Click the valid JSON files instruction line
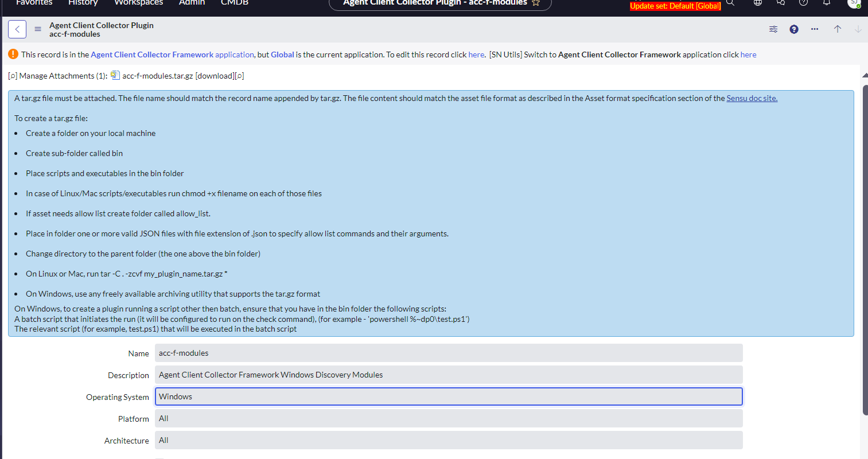The image size is (868, 459). point(238,234)
